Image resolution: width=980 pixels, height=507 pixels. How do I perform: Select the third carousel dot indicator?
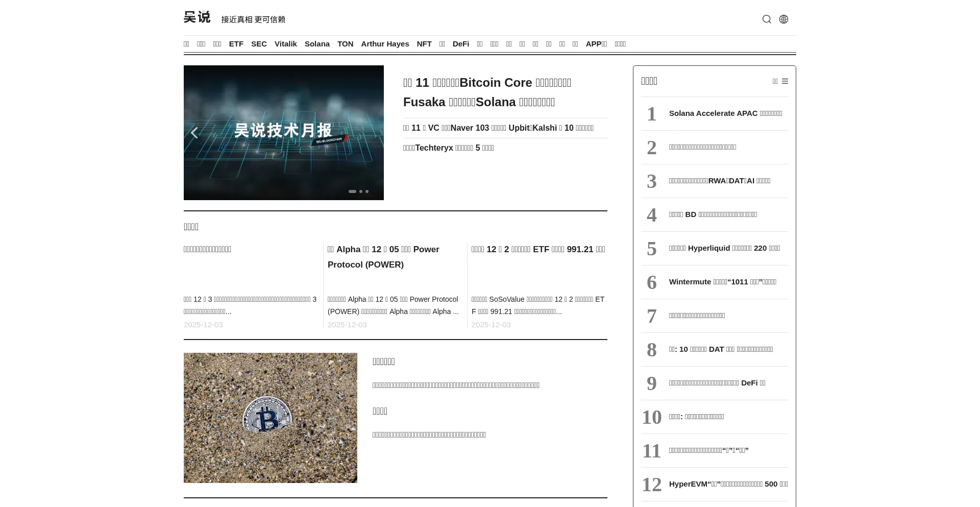pyautogui.click(x=367, y=191)
